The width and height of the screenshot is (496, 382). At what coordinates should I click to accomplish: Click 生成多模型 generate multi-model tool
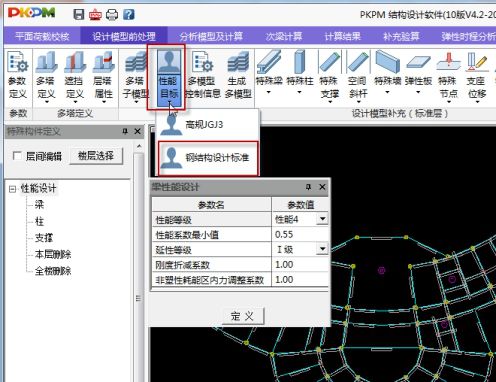point(238,76)
